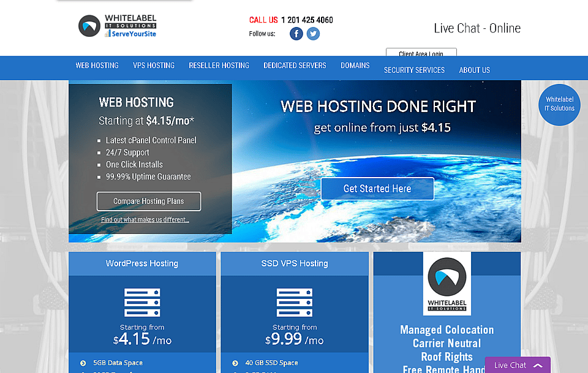Click the WordPress Hosting server icon
Screen dimensions: 588x373
(x=142, y=303)
